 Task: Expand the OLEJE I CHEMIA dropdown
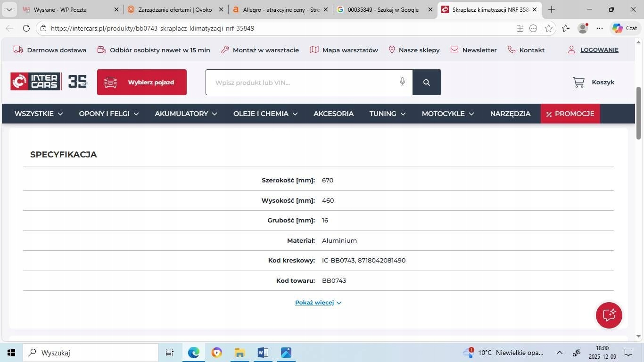pos(265,114)
